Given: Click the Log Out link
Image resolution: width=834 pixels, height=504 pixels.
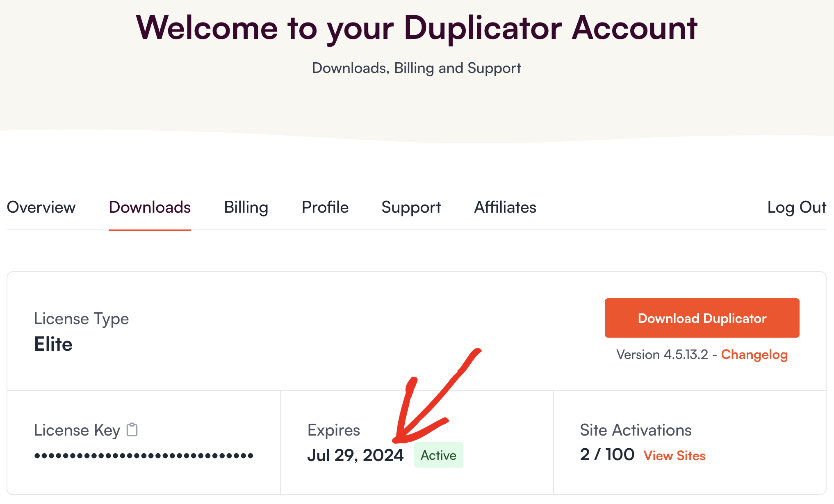Looking at the screenshot, I should (797, 208).
